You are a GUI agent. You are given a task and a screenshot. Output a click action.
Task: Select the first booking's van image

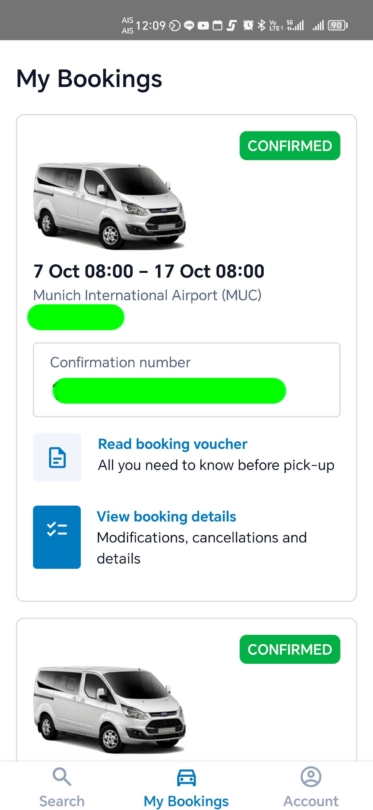110,206
